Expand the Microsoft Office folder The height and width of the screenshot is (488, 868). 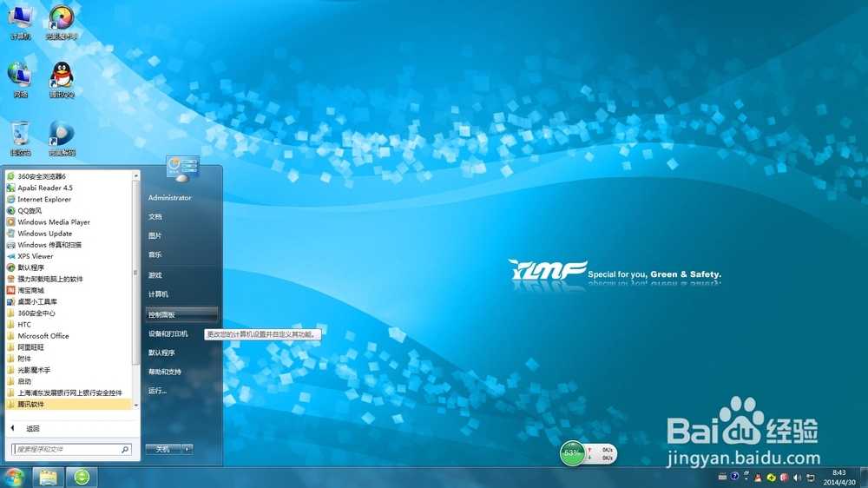coord(69,336)
